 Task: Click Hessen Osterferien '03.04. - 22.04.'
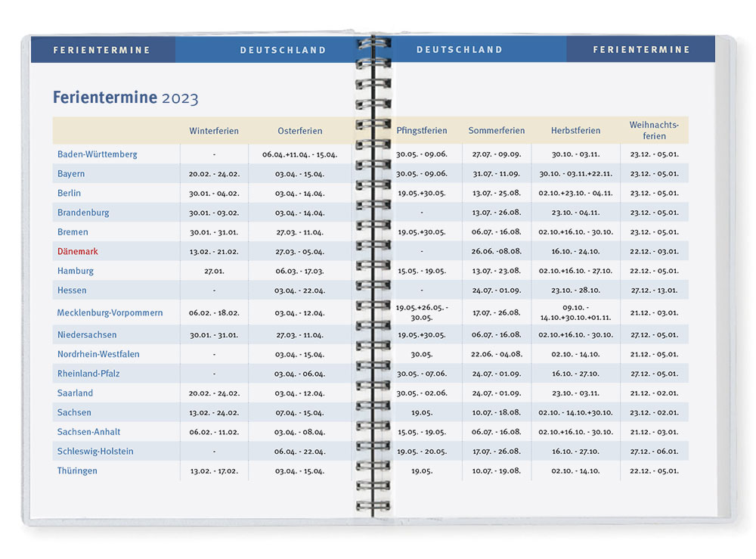(300, 290)
